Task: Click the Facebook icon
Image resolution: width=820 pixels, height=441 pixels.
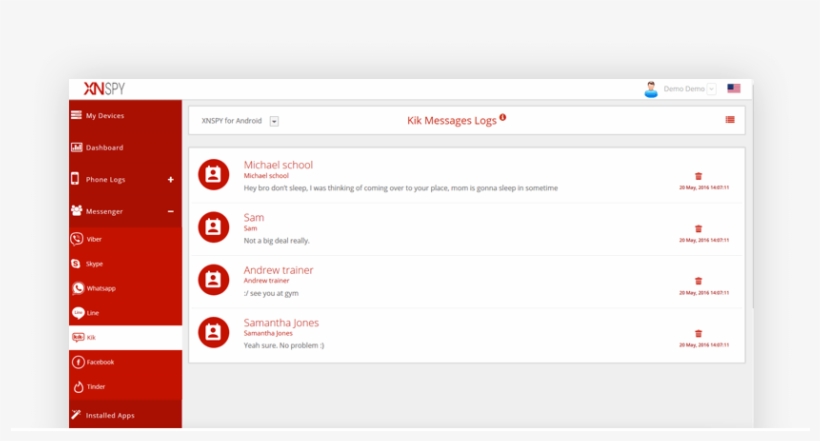Action: pyautogui.click(x=78, y=362)
